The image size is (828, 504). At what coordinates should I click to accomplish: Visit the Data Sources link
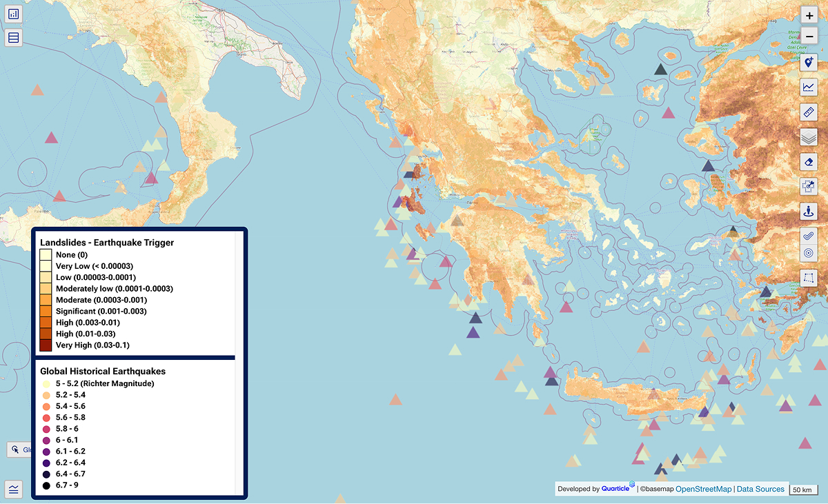[x=760, y=488]
